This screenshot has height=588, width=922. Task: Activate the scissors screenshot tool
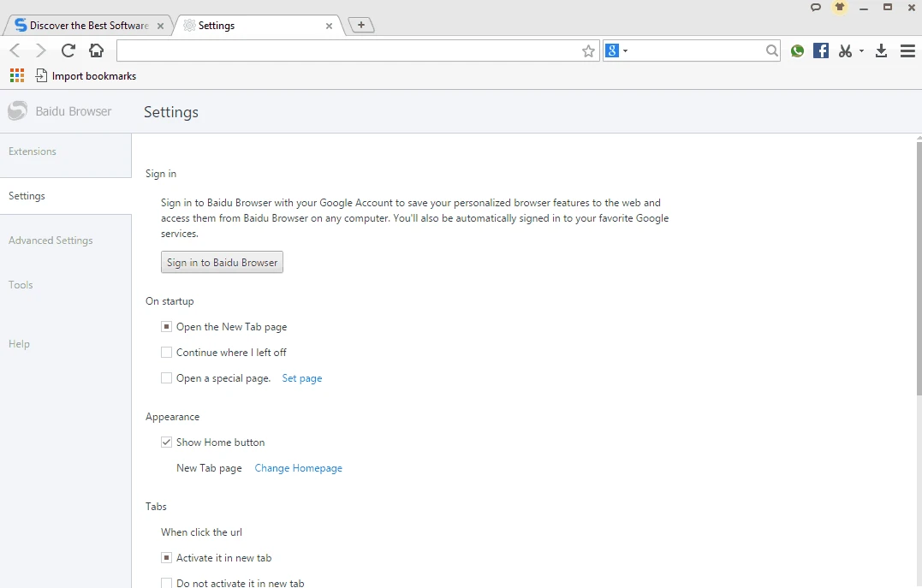pyautogui.click(x=845, y=51)
